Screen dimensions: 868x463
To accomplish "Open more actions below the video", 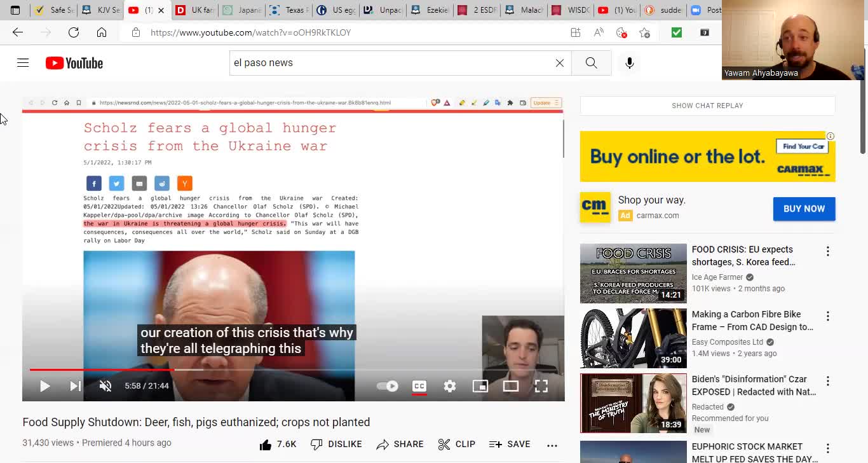I will click(x=552, y=445).
